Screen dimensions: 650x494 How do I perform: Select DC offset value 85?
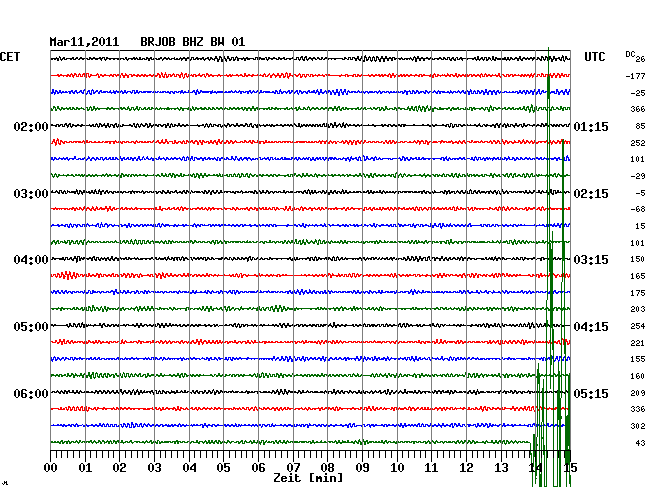coord(640,126)
